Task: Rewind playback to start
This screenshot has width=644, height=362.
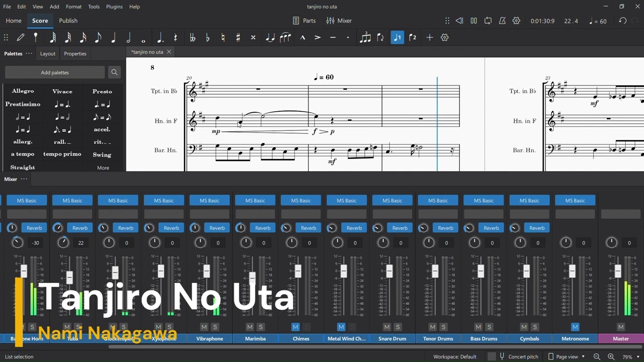Action: click(x=459, y=21)
